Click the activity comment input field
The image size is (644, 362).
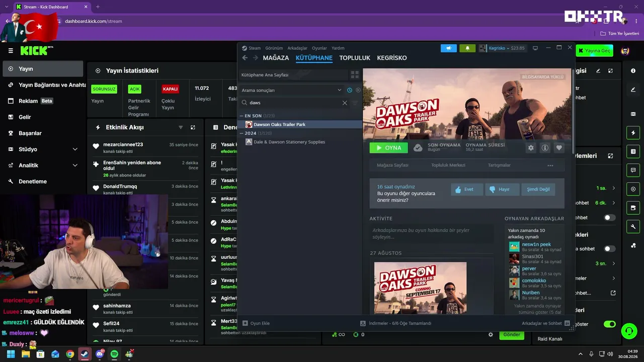432,233
